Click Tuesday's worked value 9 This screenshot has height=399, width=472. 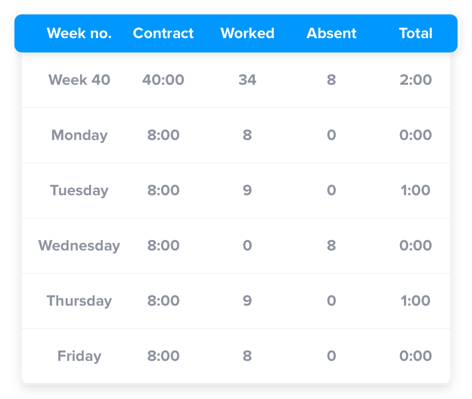pos(247,190)
